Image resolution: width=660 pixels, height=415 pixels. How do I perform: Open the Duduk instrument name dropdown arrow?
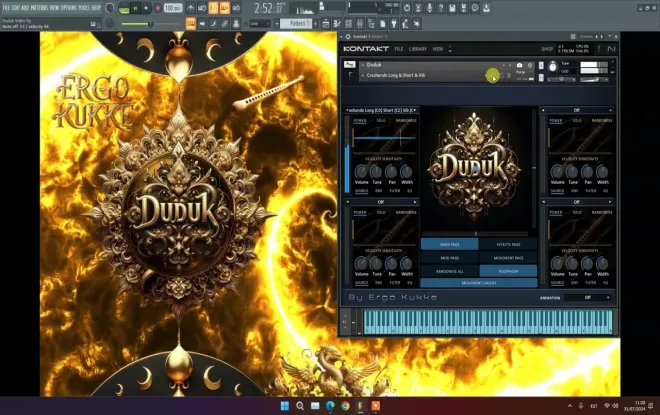coord(362,65)
